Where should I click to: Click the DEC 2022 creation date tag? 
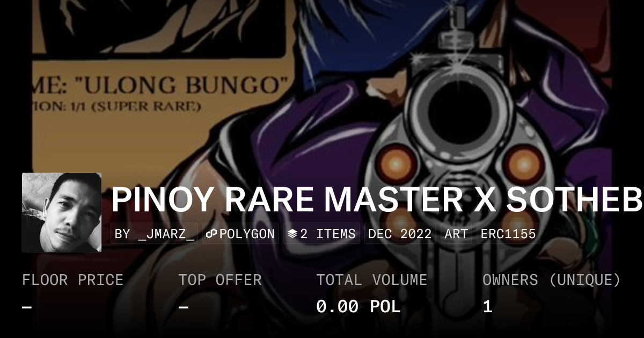coord(400,234)
